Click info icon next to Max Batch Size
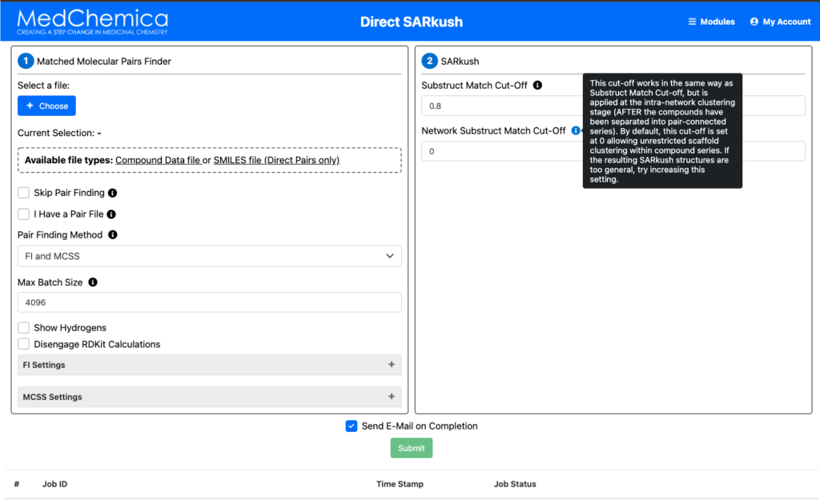 93,282
